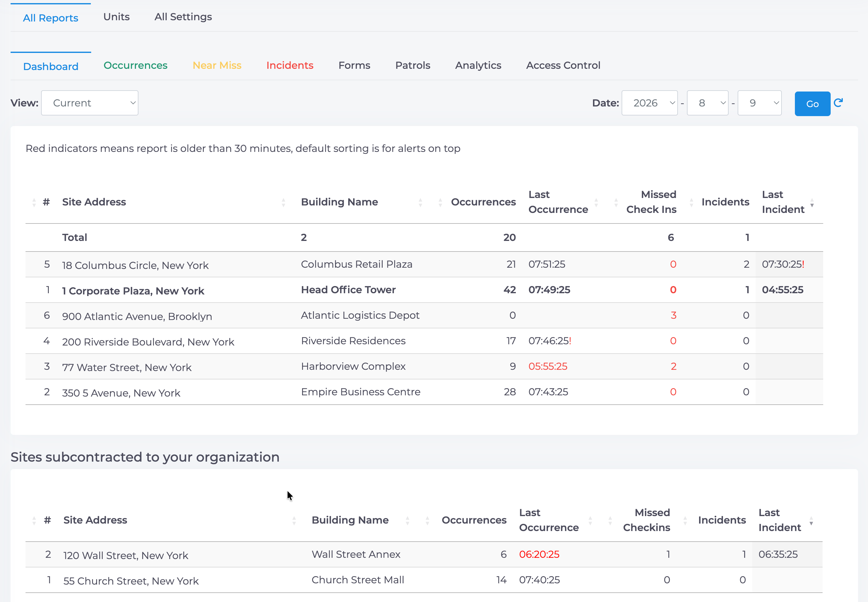The height and width of the screenshot is (602, 868).
Task: Open the year dropdown showing 2026
Action: [x=649, y=103]
